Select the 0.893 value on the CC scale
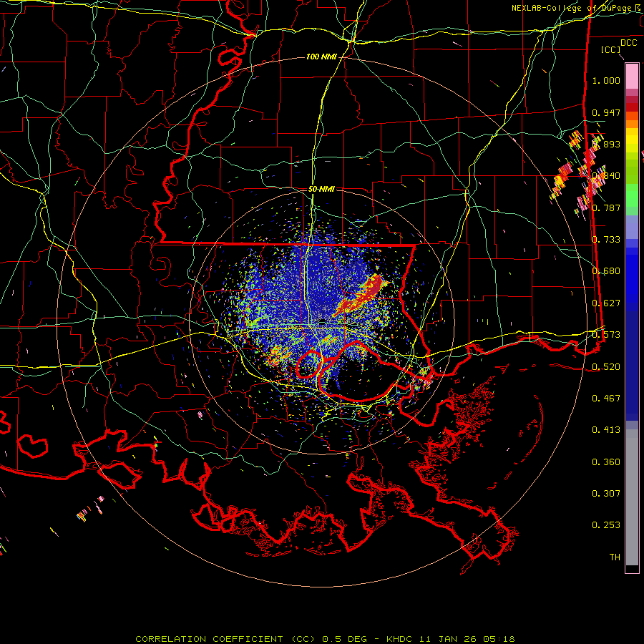 click(606, 144)
